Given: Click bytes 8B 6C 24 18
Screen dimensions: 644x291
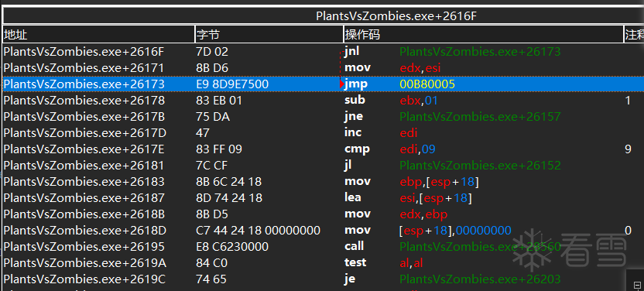Looking at the screenshot, I should 229,181.
